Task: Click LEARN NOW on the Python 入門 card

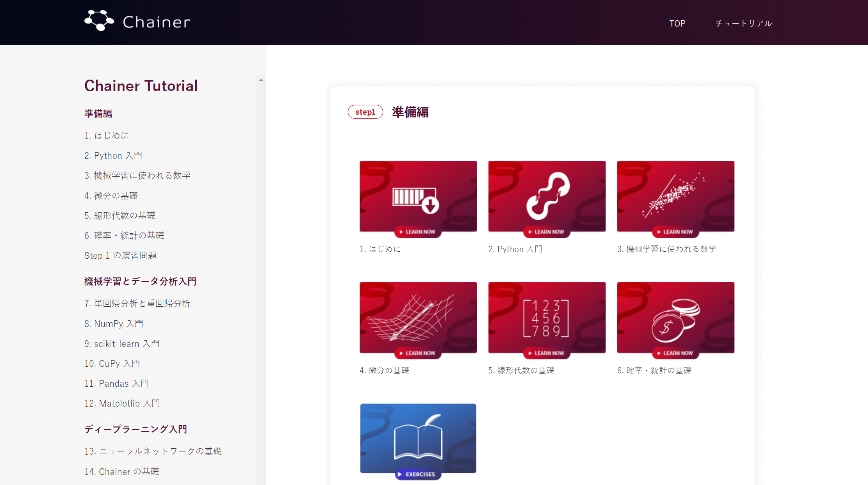Action: coord(547,232)
